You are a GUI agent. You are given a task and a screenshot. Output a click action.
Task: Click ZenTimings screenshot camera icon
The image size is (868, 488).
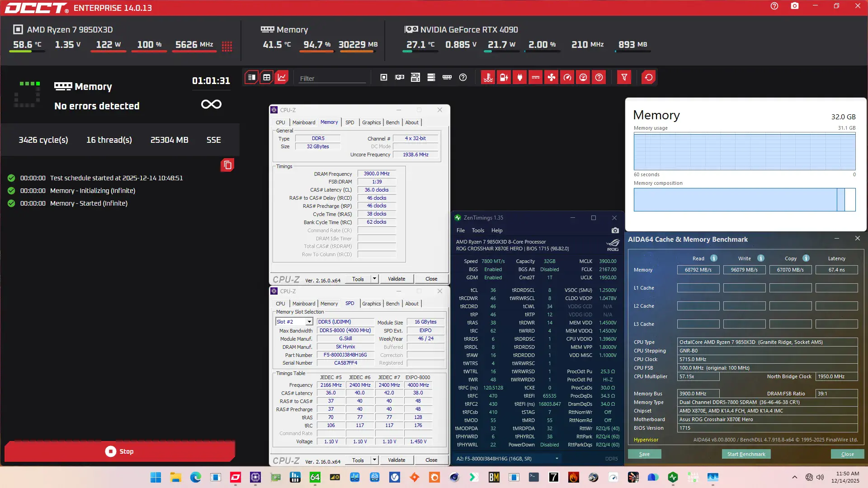click(x=615, y=230)
